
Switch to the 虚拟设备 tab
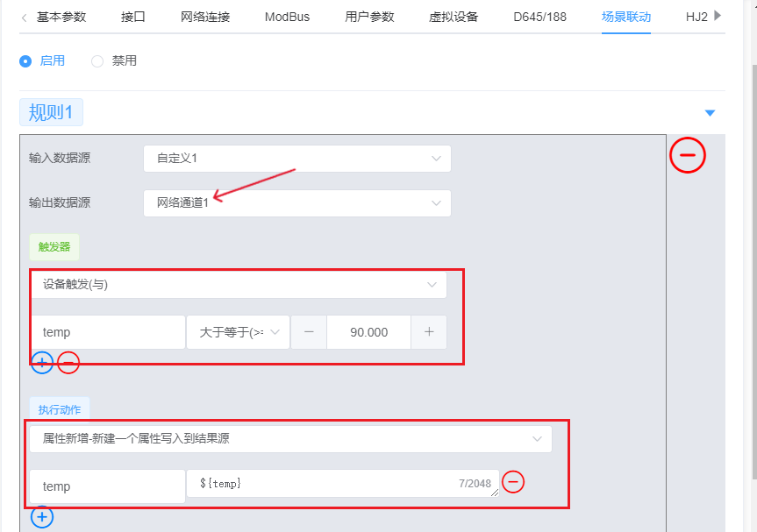click(x=453, y=17)
